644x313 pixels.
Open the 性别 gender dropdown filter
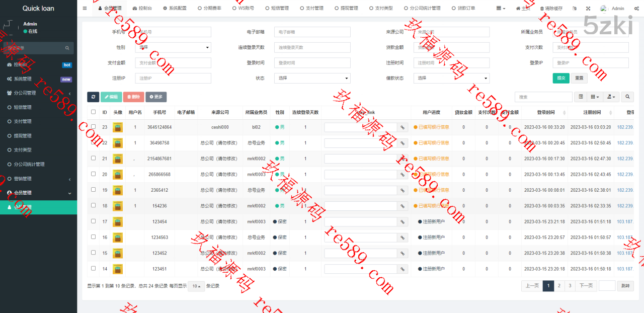click(x=173, y=47)
